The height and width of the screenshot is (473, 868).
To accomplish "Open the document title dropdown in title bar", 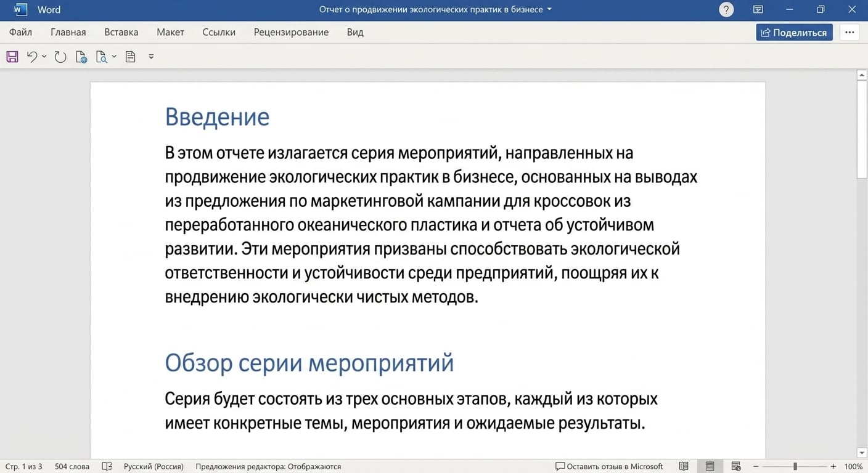I will (x=549, y=10).
